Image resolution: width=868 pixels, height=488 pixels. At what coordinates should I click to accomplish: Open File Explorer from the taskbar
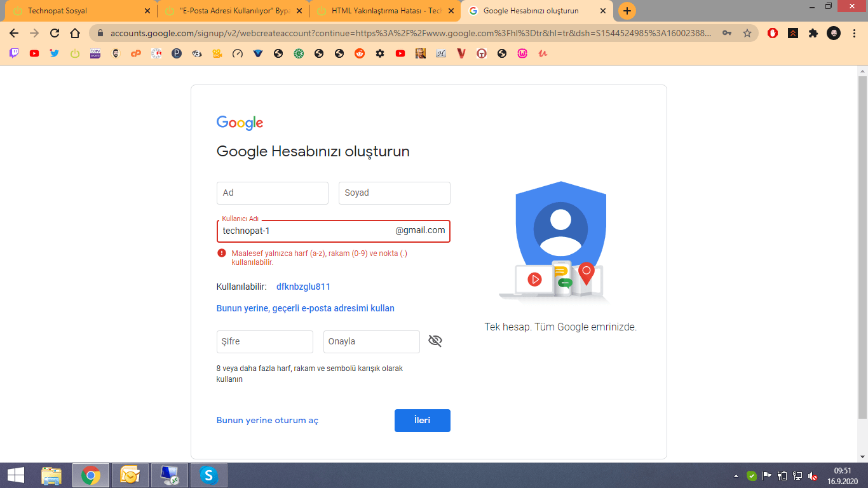51,475
